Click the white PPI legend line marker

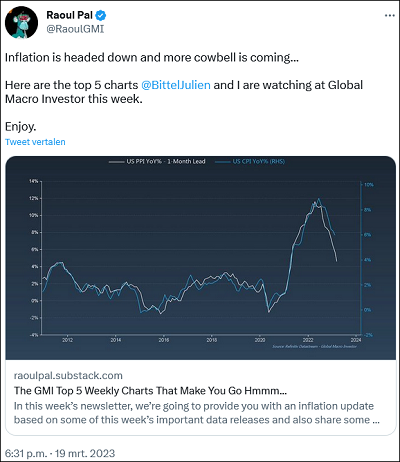tap(116, 162)
